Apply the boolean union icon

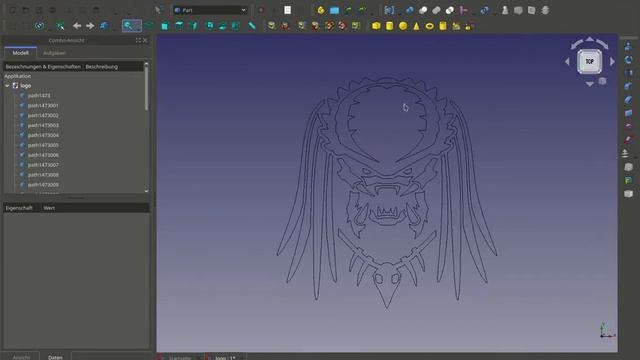(x=436, y=10)
